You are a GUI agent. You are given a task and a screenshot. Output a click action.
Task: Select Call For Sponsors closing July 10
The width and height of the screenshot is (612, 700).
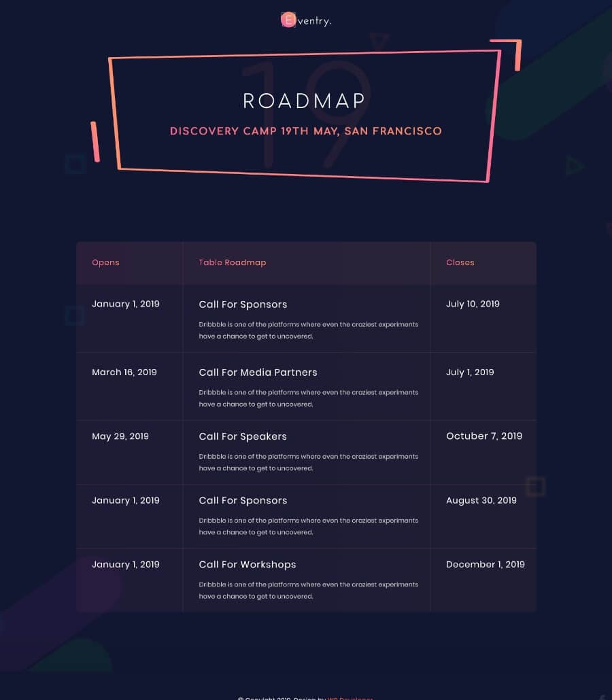tap(243, 304)
